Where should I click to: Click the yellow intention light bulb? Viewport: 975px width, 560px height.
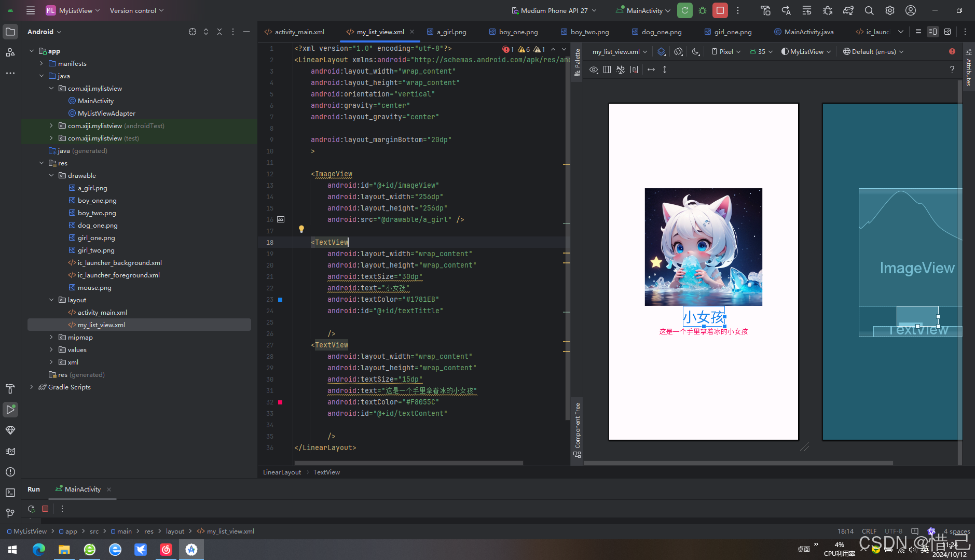(x=301, y=229)
